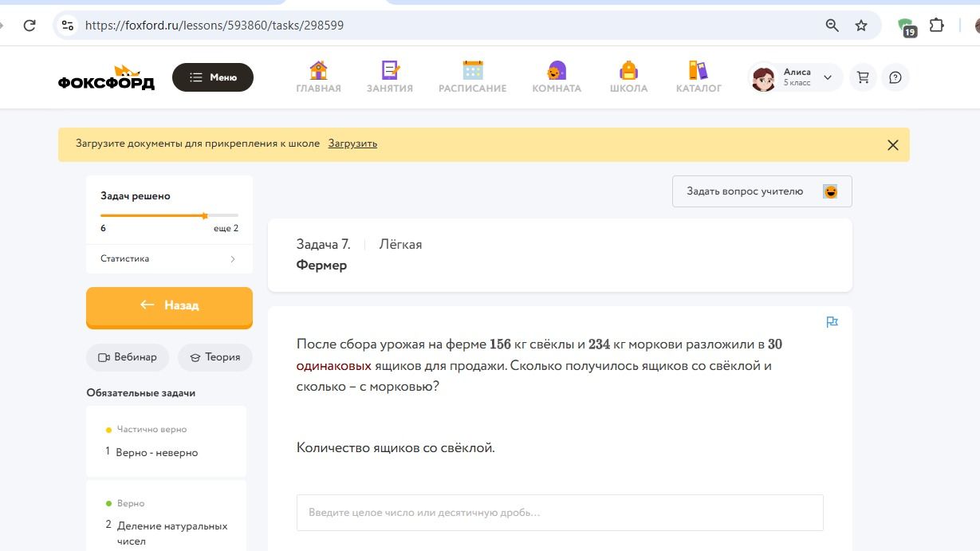This screenshot has width=980, height=551.
Task: Dismiss the yellow documents banner
Action: click(x=893, y=145)
